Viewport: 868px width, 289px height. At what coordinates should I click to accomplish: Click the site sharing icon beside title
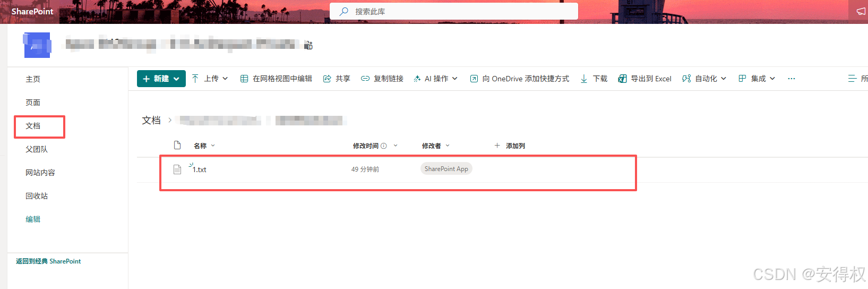click(x=308, y=46)
